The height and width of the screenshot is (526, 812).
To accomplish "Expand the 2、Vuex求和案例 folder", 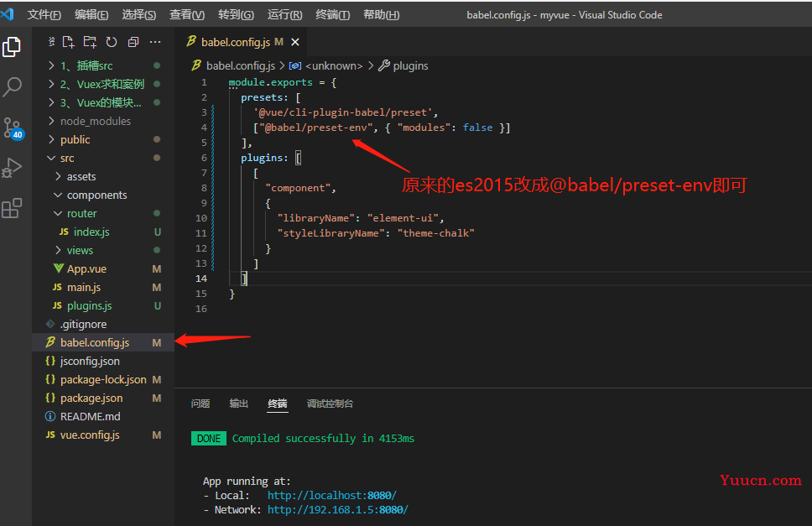I will point(103,84).
